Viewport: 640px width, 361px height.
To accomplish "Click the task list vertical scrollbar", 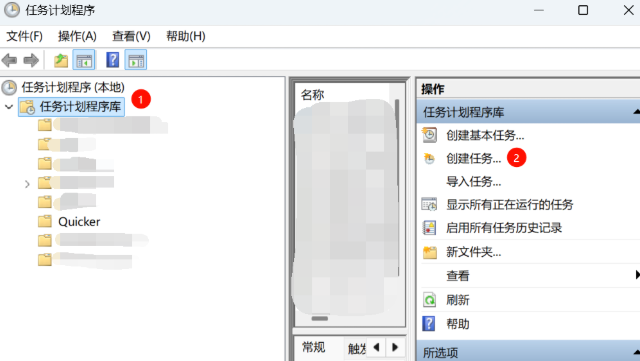I will [x=397, y=188].
